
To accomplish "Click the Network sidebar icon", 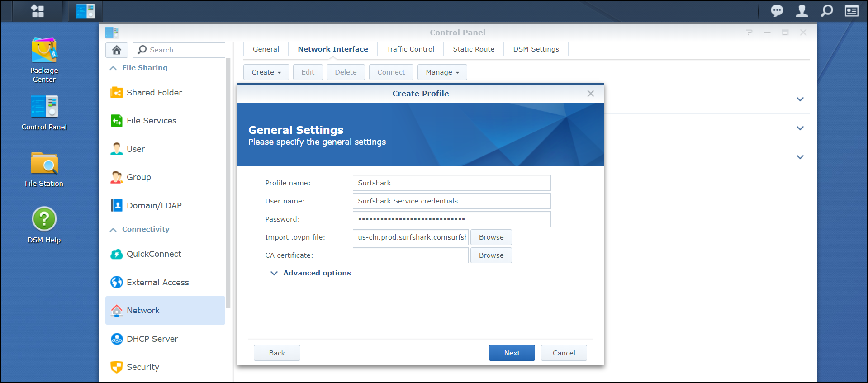I will pos(117,311).
